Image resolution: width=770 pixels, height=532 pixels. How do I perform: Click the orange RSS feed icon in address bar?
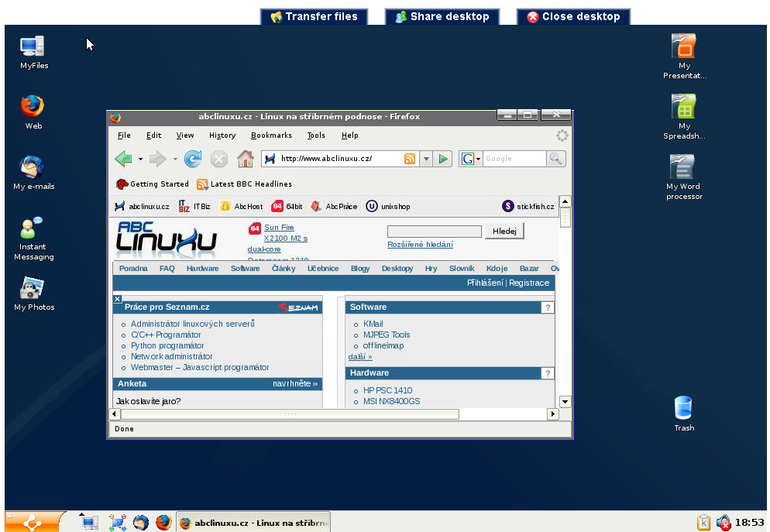pyautogui.click(x=410, y=159)
